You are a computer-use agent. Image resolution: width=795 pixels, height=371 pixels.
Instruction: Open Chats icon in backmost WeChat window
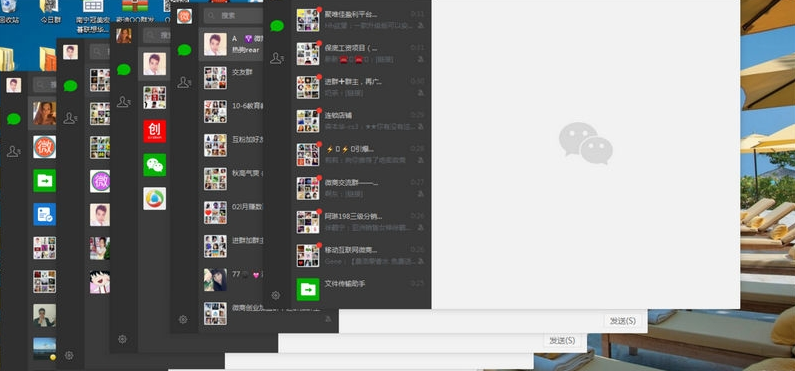tap(14, 119)
